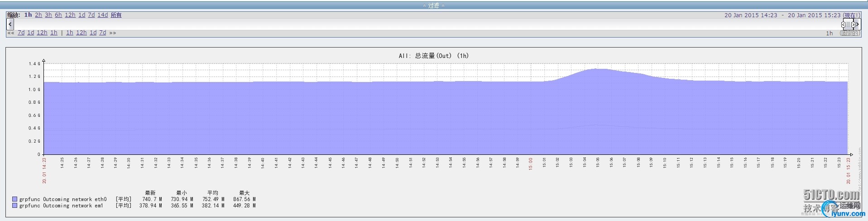Move forward 12h using link before »»
This screenshot has width=868, height=221.
[82, 33]
